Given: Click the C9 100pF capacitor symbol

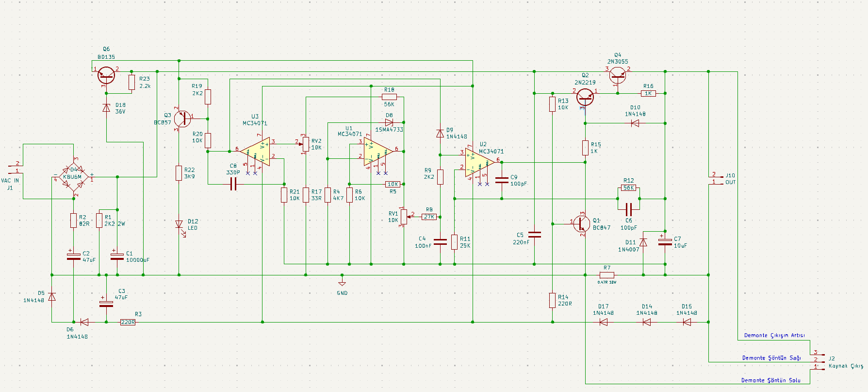Looking at the screenshot, I should [x=502, y=180].
